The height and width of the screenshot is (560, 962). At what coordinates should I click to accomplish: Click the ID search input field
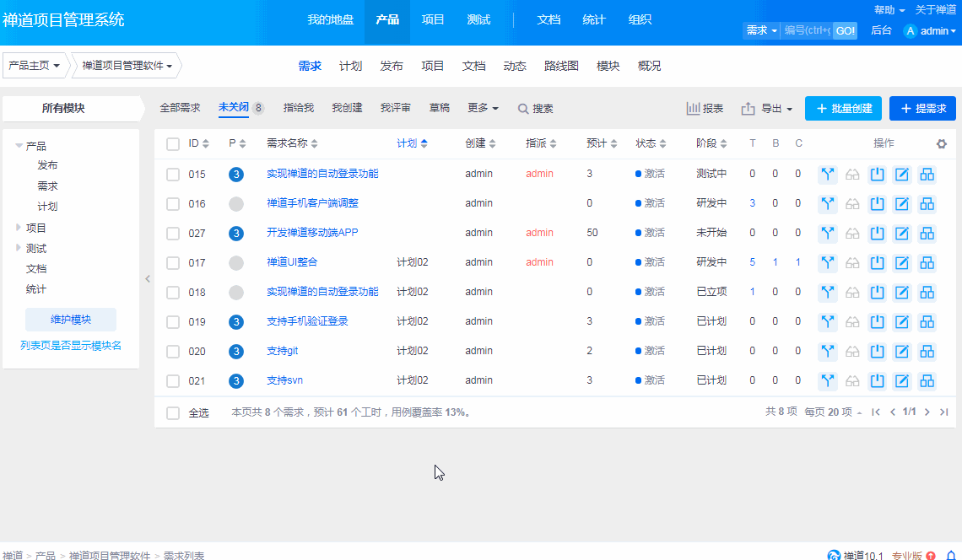point(807,30)
